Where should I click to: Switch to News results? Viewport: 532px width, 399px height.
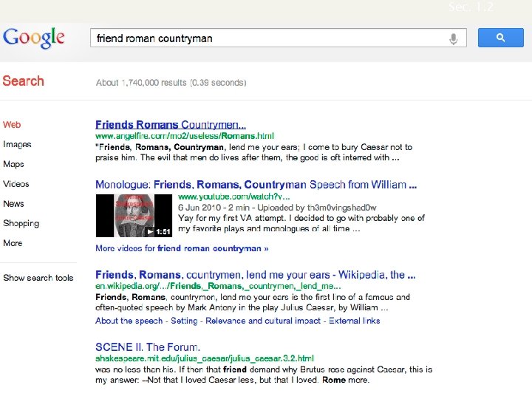tap(13, 204)
